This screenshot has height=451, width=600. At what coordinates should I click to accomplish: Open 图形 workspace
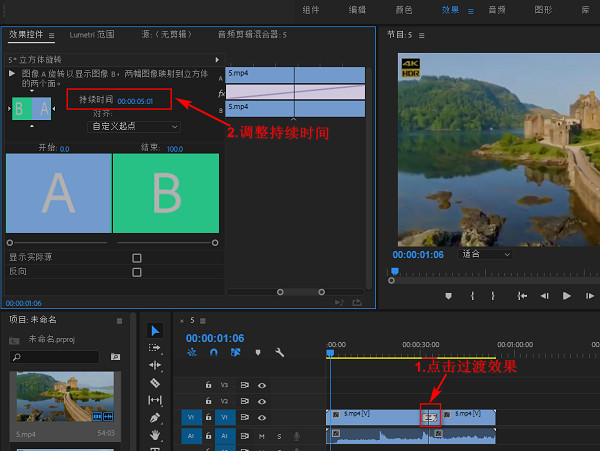(x=543, y=10)
